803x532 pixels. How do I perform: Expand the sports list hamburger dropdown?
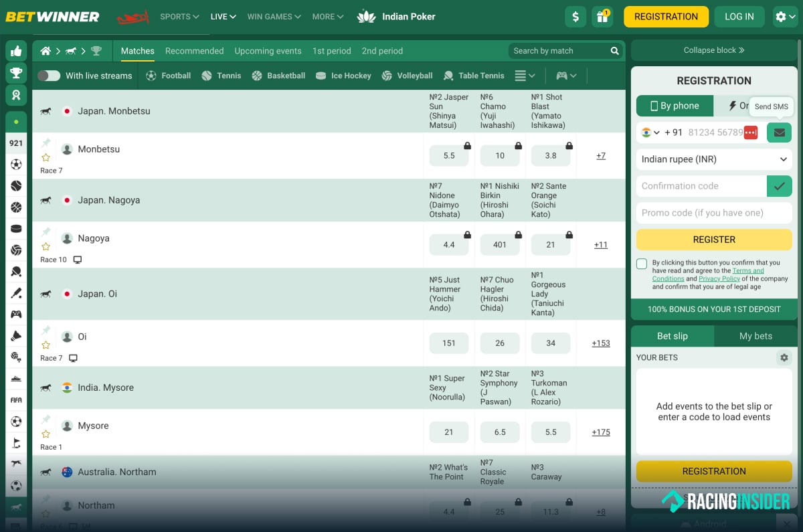pos(525,76)
